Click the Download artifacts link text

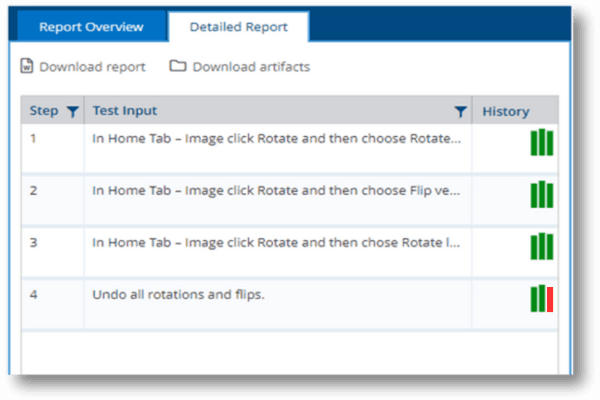[x=251, y=67]
